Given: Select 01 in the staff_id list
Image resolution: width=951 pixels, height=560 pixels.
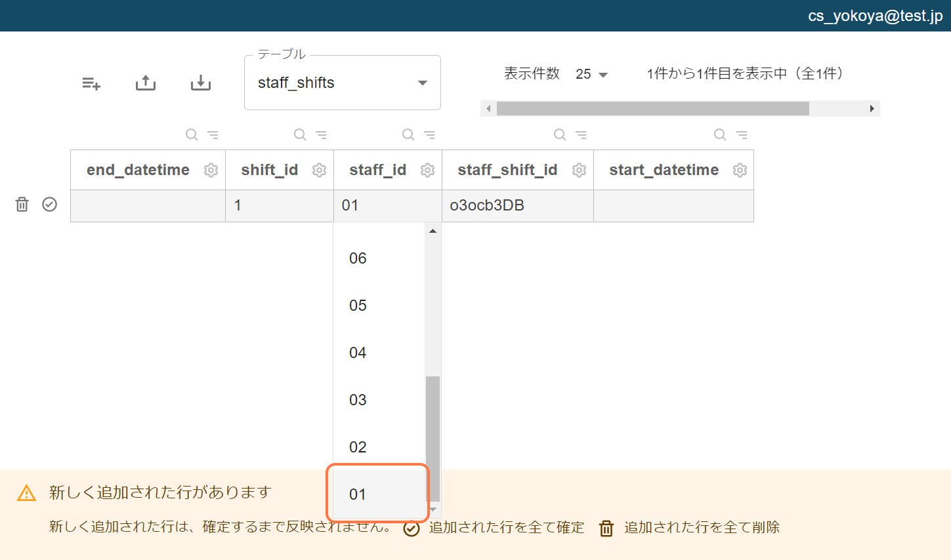Looking at the screenshot, I should coord(379,494).
